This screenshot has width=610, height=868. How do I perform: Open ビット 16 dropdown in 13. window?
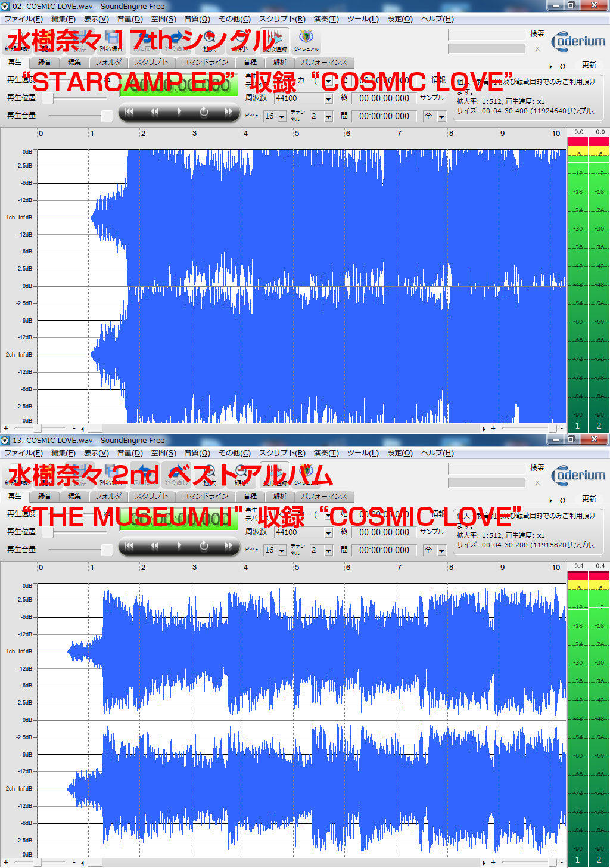(x=282, y=550)
